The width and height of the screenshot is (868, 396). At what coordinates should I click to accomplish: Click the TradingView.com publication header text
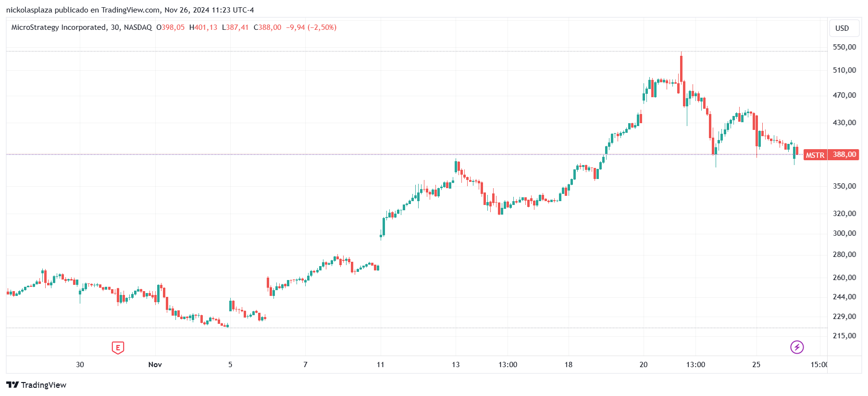(x=130, y=10)
